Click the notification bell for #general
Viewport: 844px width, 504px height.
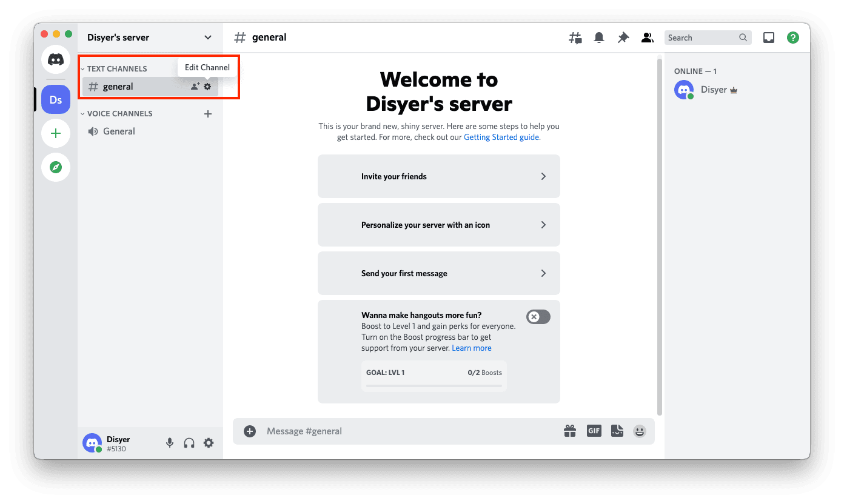[599, 37]
